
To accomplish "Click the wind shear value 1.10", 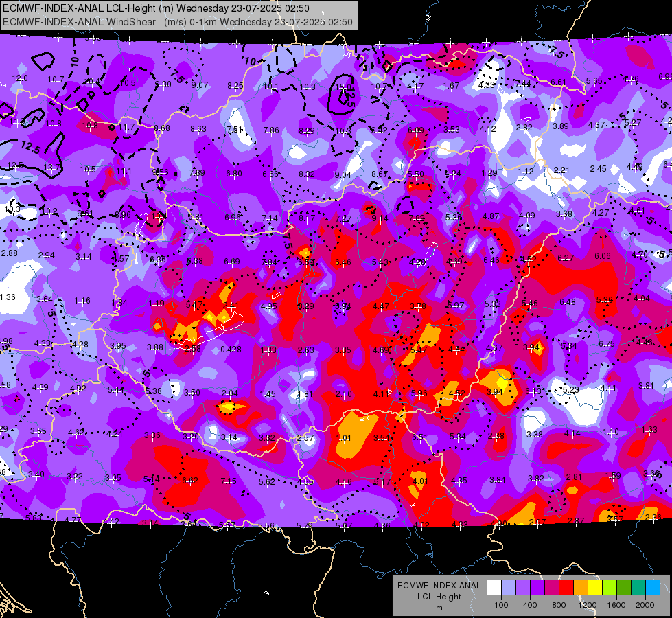I will pyautogui.click(x=611, y=431).
